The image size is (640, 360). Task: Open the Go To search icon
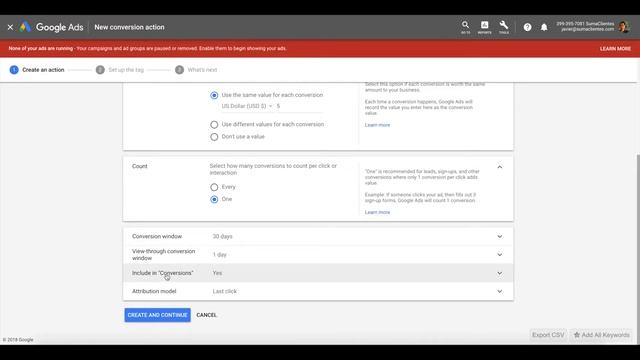click(x=465, y=27)
